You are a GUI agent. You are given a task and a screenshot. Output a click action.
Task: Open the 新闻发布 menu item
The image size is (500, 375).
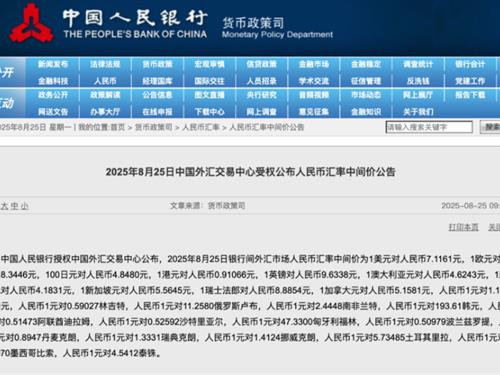click(53, 64)
